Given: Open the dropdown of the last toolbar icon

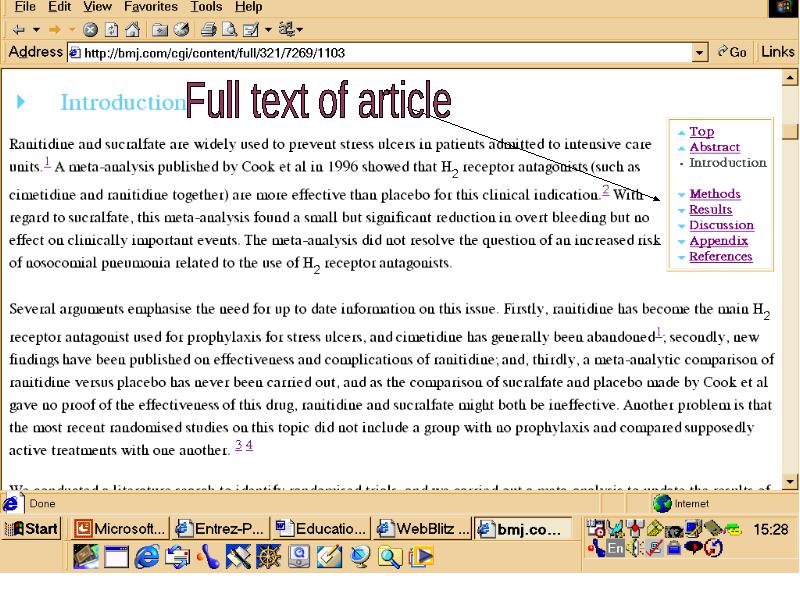Looking at the screenshot, I should [x=299, y=30].
